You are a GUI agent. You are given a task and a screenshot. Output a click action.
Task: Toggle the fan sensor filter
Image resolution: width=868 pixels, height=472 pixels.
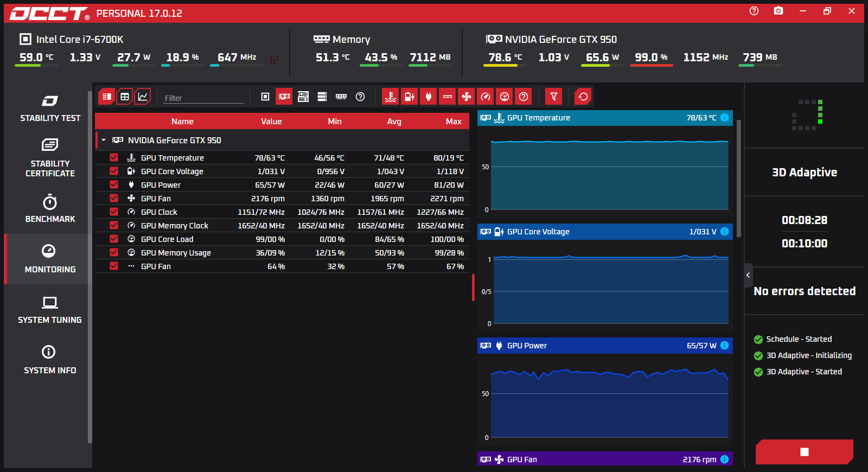467,97
